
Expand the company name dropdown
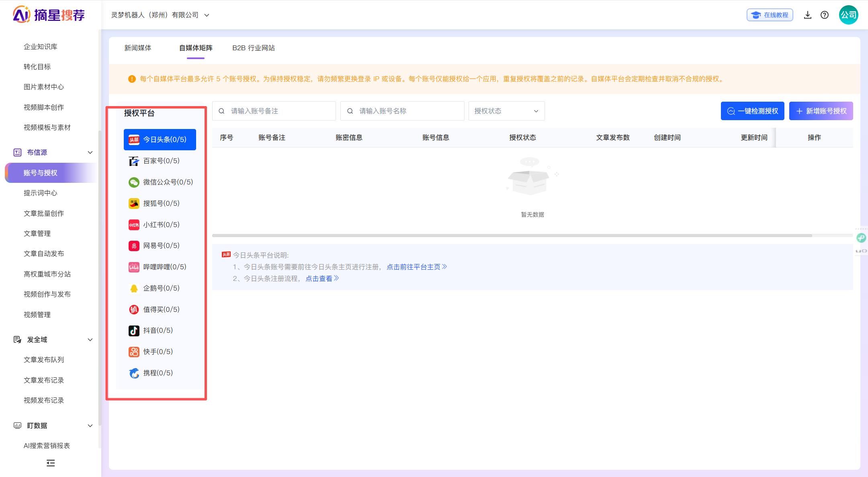point(207,15)
